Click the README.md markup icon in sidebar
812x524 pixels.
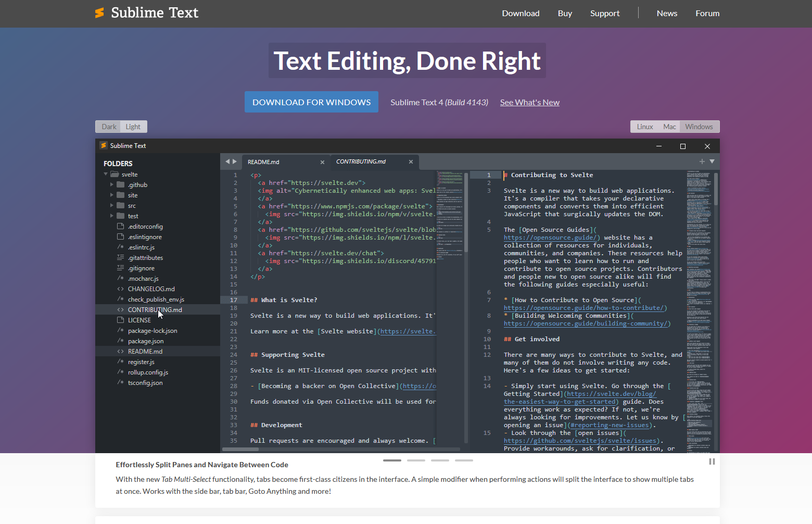point(121,352)
